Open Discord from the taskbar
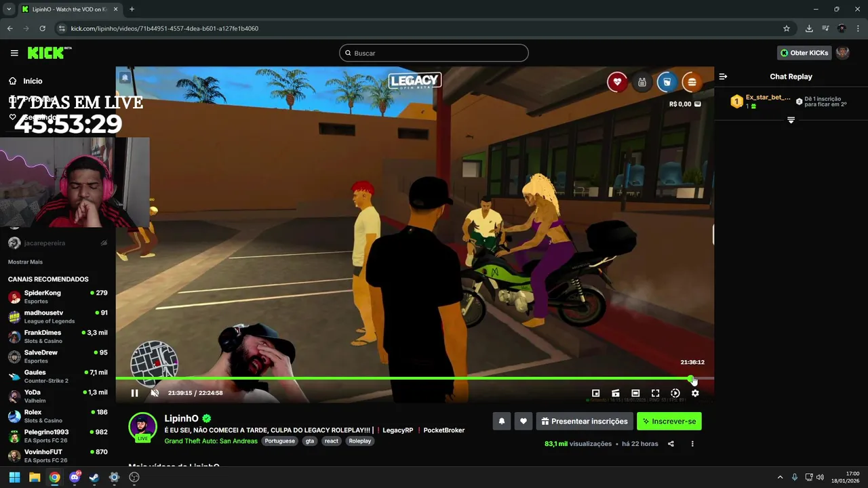 (75, 477)
